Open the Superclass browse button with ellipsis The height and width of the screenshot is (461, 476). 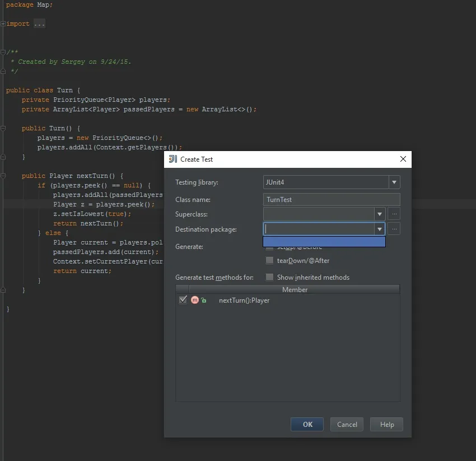pos(394,214)
